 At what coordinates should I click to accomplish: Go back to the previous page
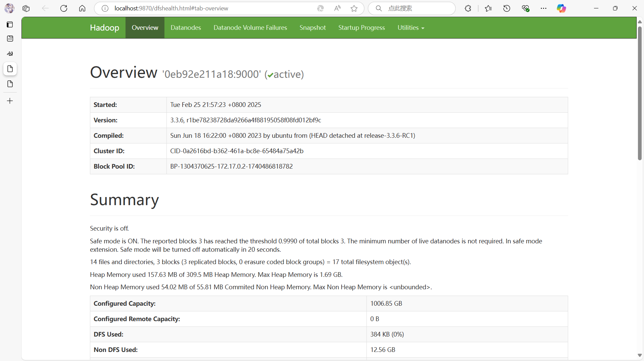[x=45, y=8]
